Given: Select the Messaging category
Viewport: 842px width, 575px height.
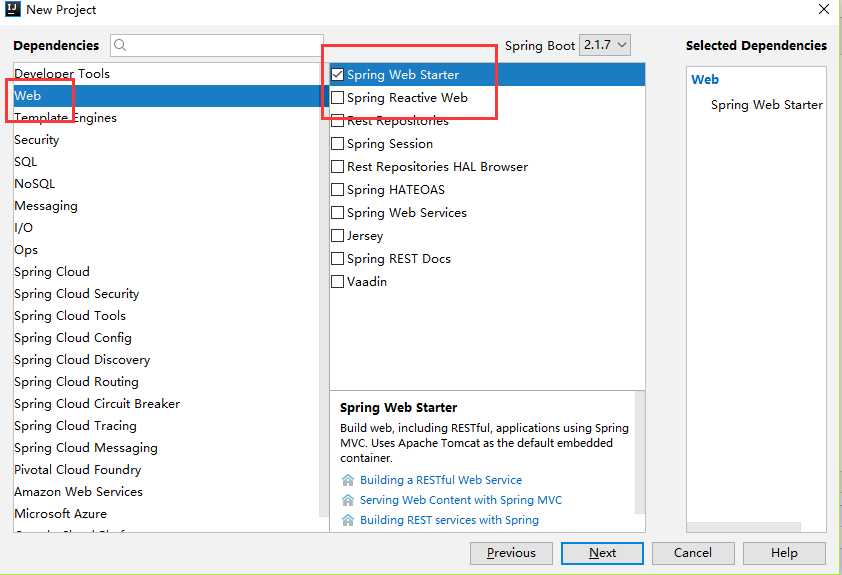Looking at the screenshot, I should [166, 206].
